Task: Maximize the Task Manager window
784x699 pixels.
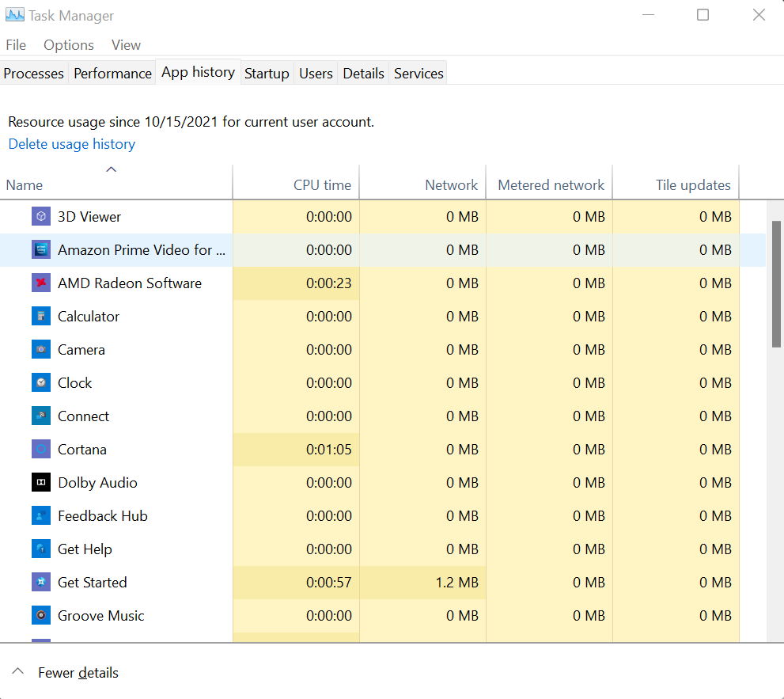Action: click(x=703, y=15)
